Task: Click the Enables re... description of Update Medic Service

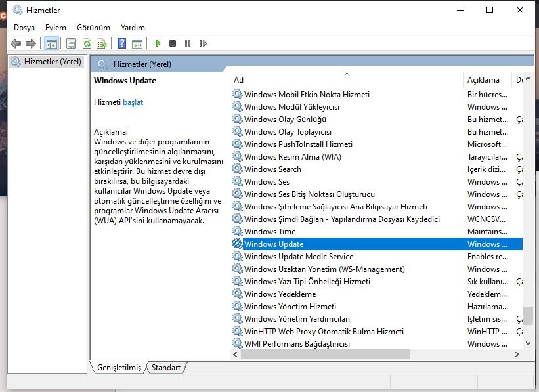Action: point(487,257)
